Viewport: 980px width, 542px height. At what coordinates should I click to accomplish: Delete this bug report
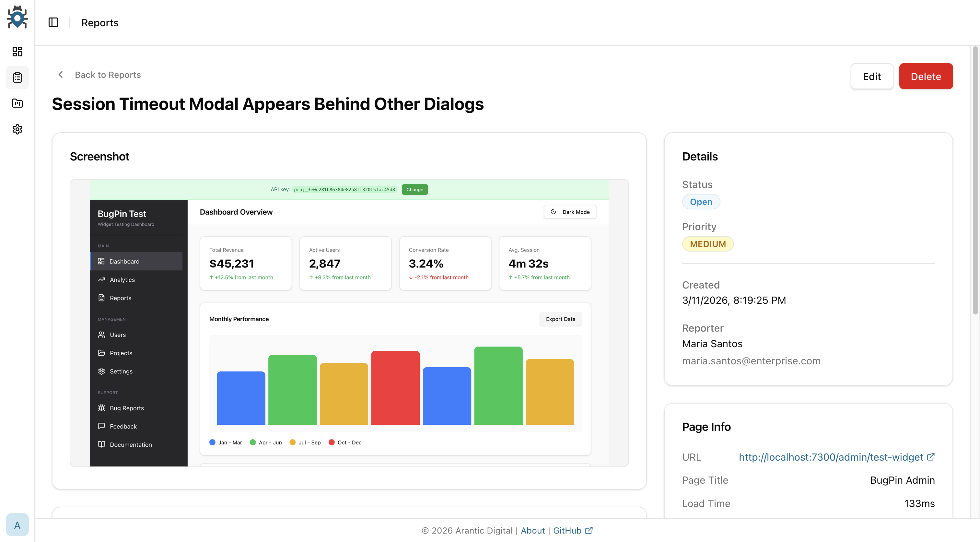pyautogui.click(x=926, y=76)
